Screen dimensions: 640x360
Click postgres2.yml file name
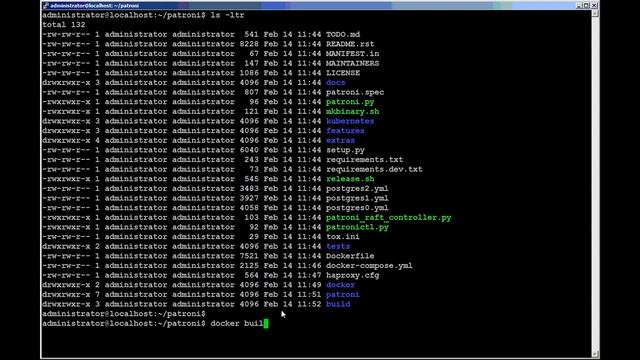[x=357, y=189]
